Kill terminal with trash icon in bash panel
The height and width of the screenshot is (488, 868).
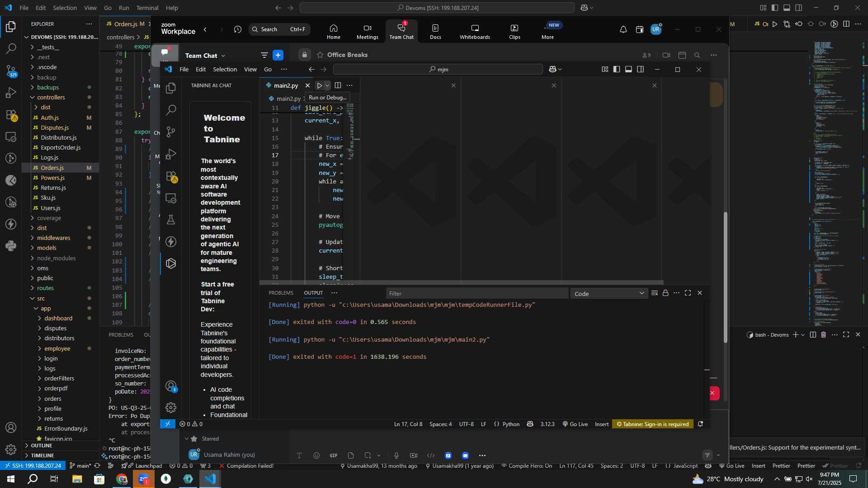(x=823, y=335)
